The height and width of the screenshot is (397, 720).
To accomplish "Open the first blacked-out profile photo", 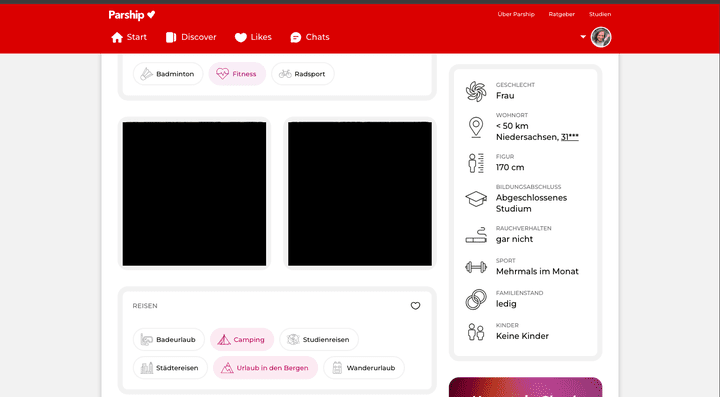I will pyautogui.click(x=194, y=194).
